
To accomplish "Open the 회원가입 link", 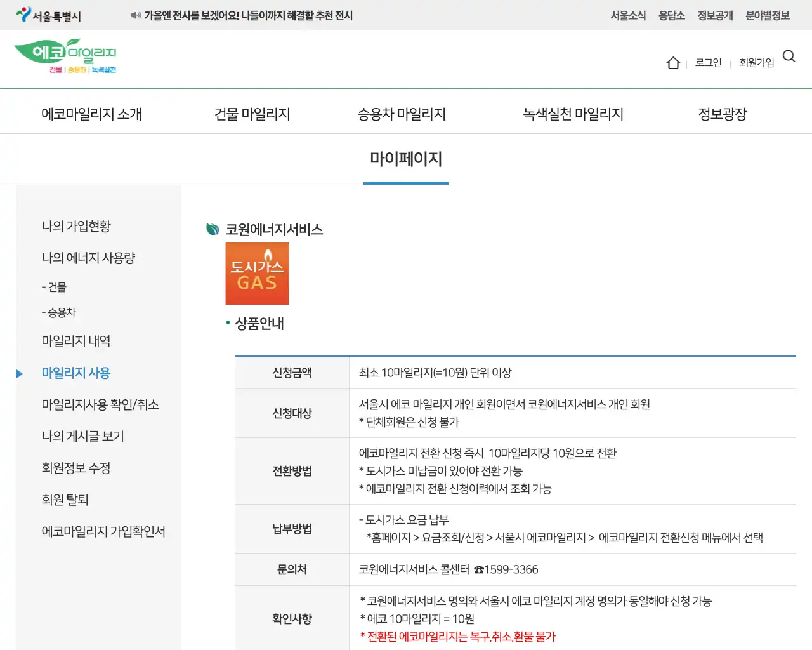I will 756,63.
